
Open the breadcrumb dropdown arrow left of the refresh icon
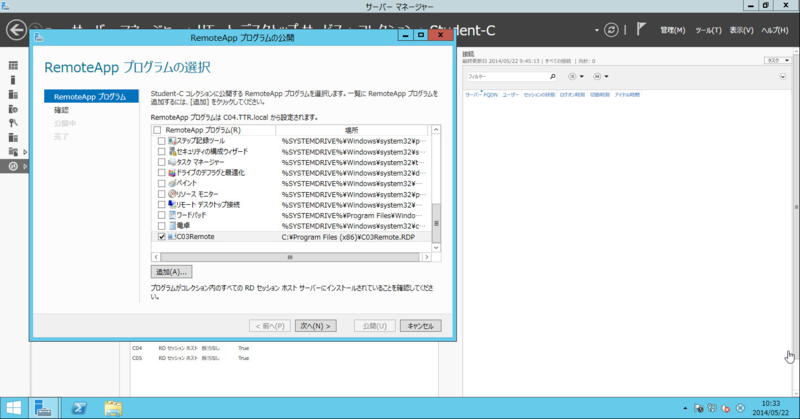(x=596, y=30)
